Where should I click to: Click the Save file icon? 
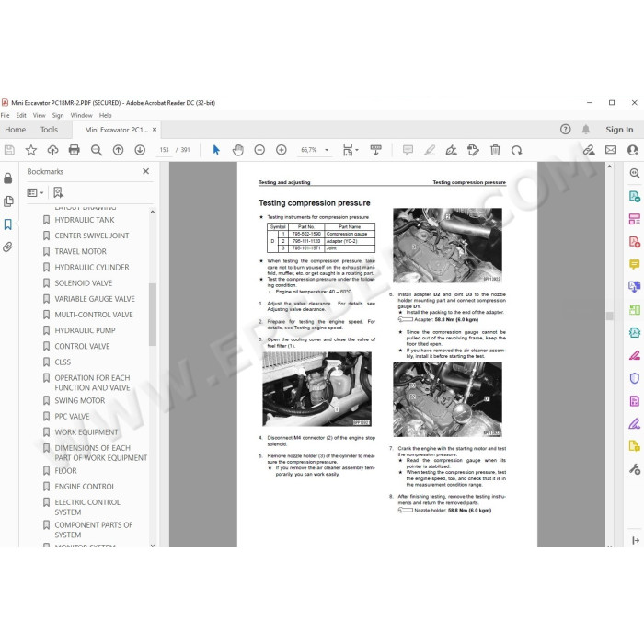pyautogui.click(x=9, y=150)
